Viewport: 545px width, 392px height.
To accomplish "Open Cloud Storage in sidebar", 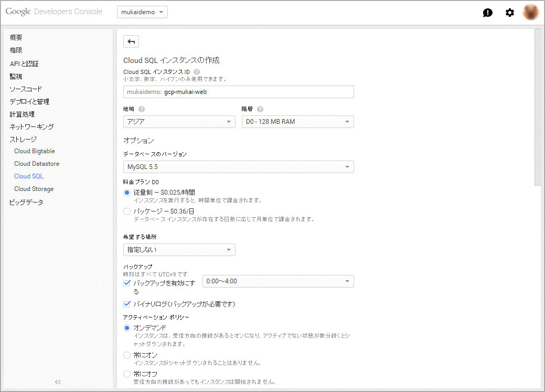I will [x=34, y=188].
